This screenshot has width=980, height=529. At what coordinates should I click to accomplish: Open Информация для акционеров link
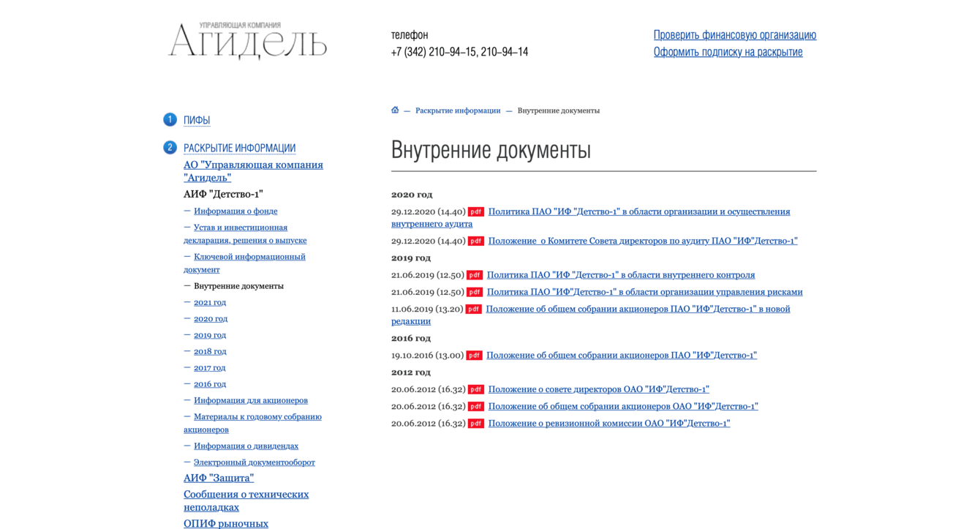pyautogui.click(x=251, y=400)
